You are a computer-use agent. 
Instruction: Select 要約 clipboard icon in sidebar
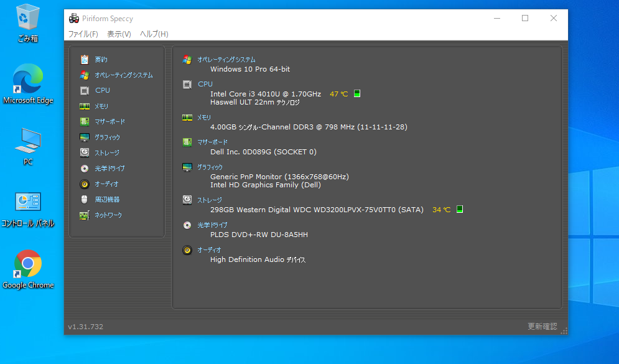85,60
